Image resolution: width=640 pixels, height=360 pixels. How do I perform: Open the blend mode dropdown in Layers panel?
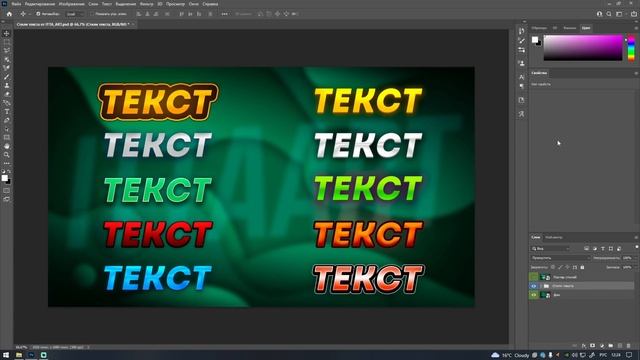tap(560, 258)
